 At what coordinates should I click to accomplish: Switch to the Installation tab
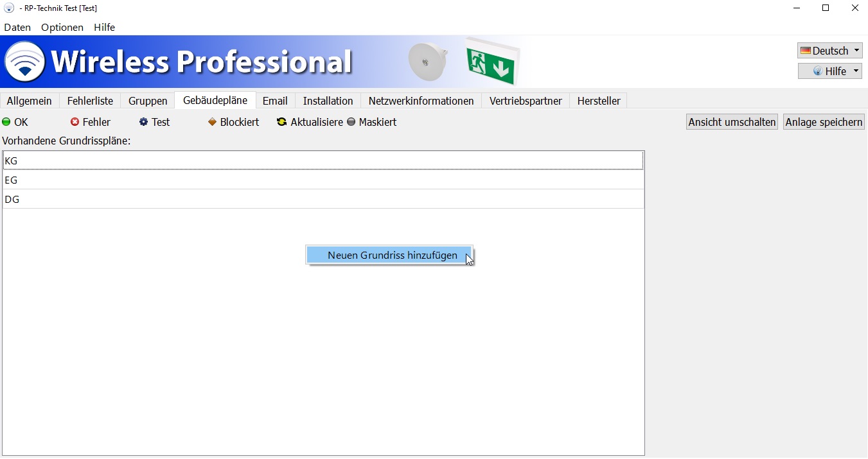[328, 101]
